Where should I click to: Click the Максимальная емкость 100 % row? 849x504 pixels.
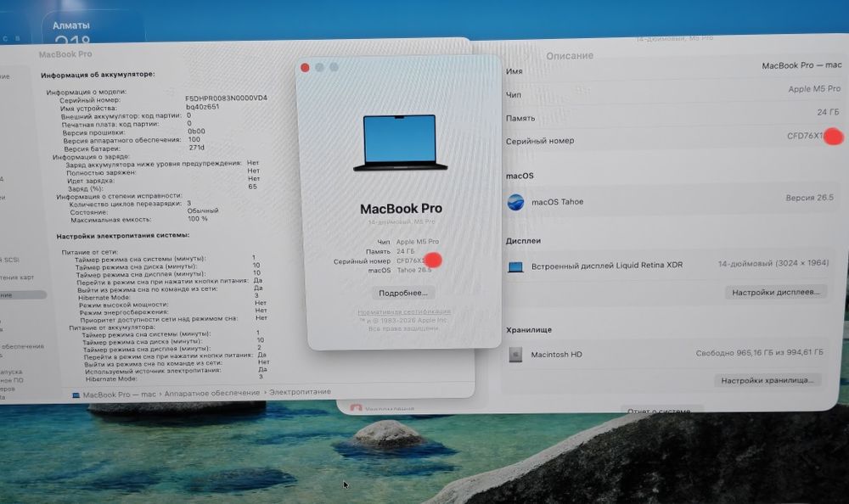(139, 219)
